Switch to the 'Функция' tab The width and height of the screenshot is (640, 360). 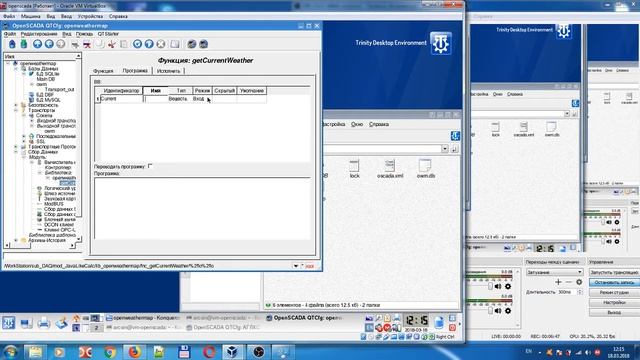pos(103,71)
